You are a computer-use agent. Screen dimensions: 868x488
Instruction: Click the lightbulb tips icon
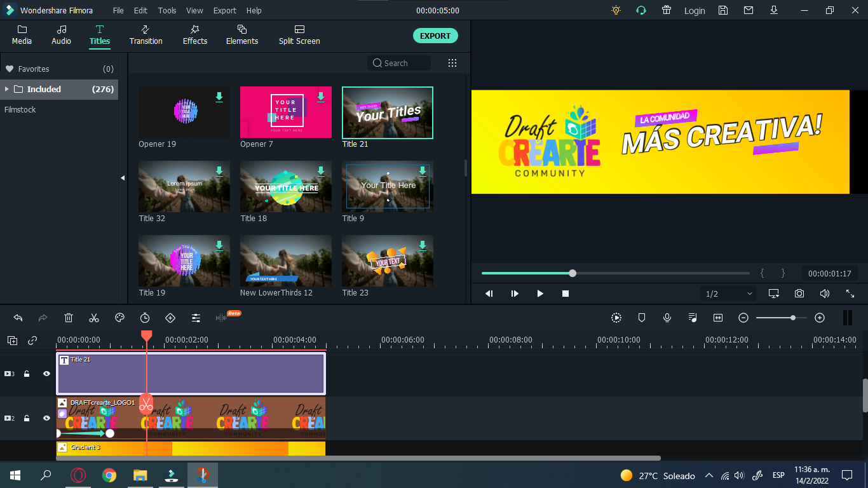click(x=616, y=10)
